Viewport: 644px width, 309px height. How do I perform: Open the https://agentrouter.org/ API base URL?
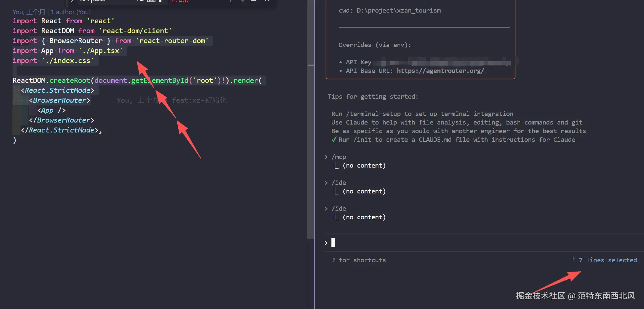point(440,71)
